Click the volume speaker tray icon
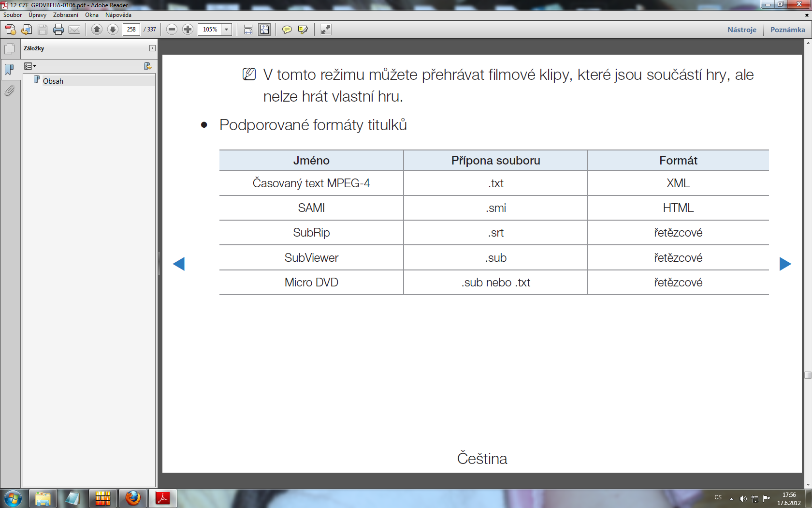 (743, 499)
